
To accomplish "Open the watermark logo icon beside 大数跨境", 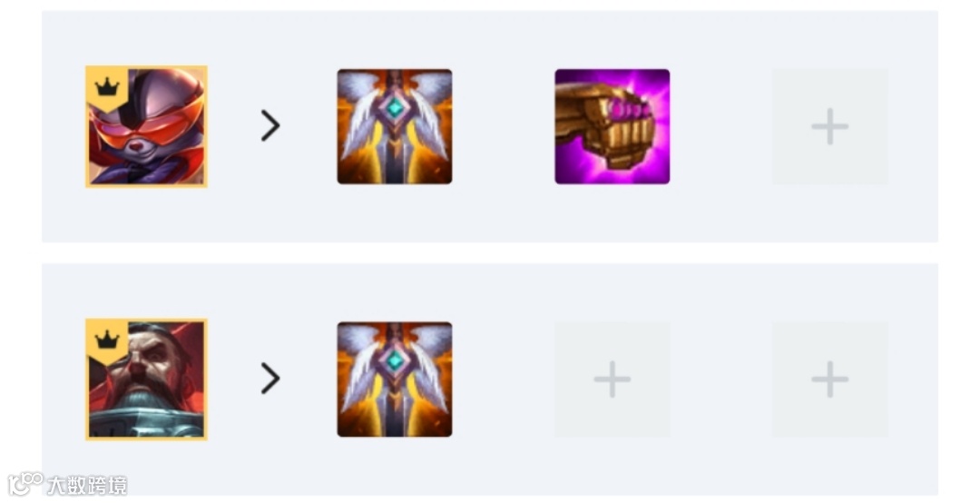I will 25,484.
